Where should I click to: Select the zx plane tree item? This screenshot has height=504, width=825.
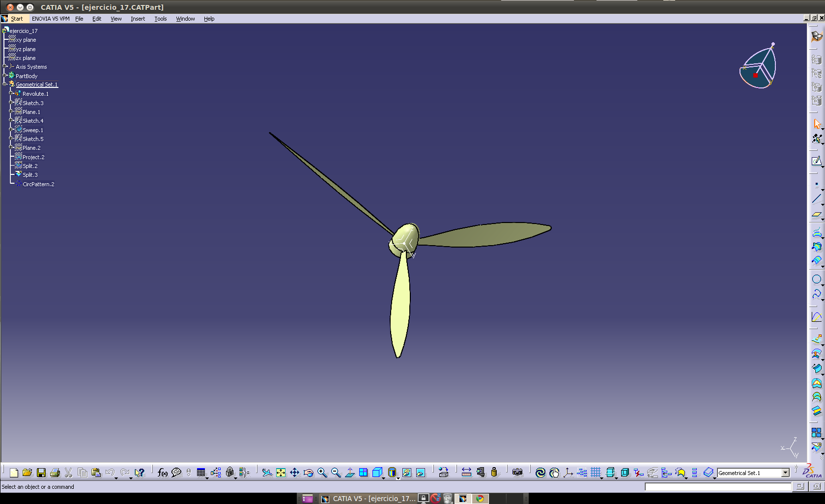26,58
